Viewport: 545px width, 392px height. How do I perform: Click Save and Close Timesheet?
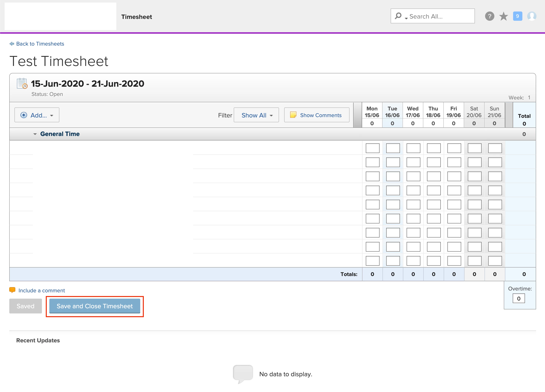coord(95,306)
